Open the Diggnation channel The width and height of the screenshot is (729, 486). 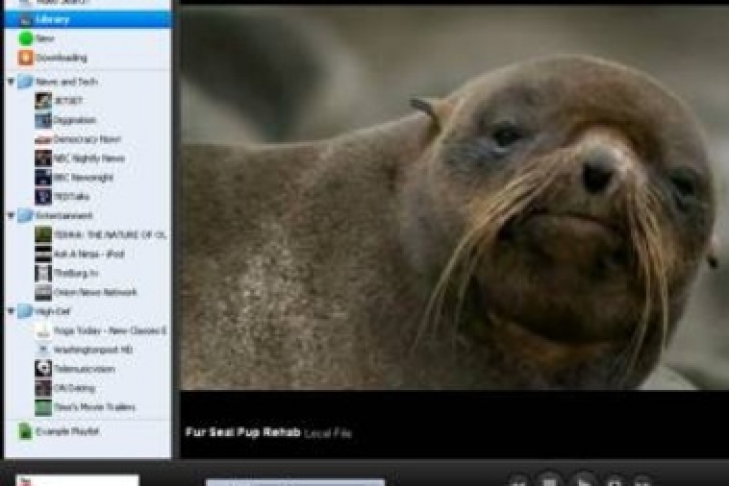[x=74, y=120]
